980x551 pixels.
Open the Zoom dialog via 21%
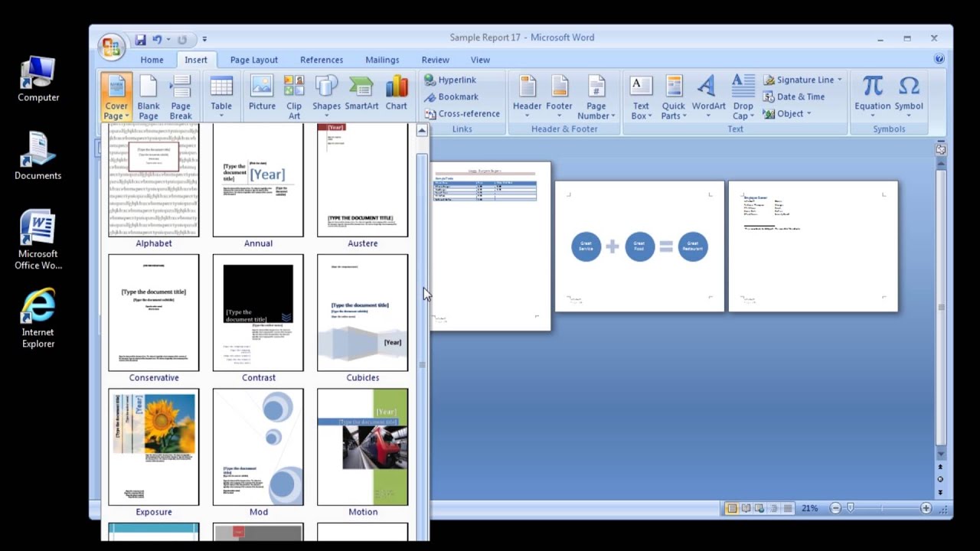(809, 508)
